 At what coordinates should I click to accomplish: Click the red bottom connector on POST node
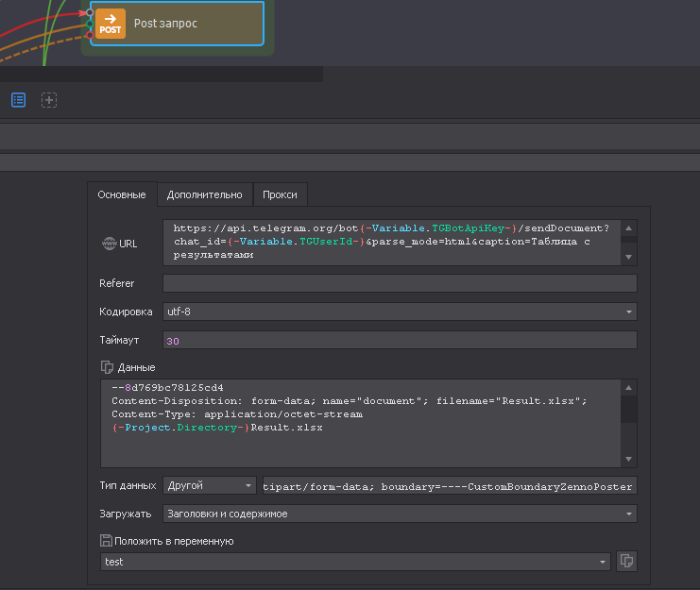[91, 35]
